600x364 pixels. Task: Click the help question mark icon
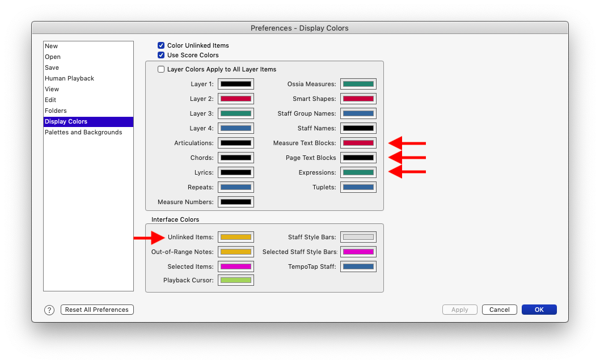pyautogui.click(x=49, y=310)
